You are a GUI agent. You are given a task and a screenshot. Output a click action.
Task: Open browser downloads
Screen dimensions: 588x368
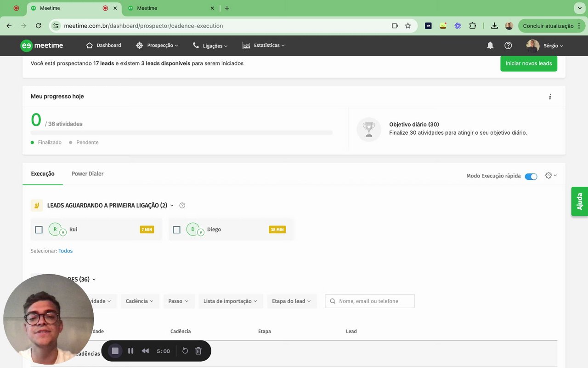[494, 26]
